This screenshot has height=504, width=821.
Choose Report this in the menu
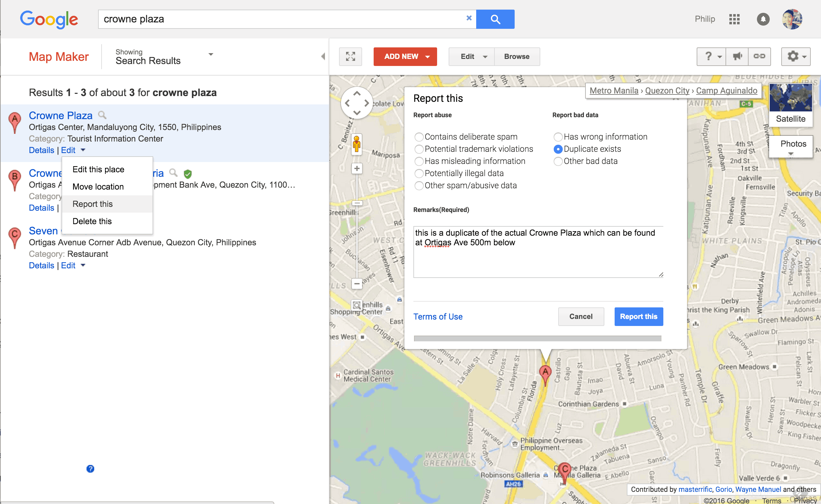(x=107, y=204)
